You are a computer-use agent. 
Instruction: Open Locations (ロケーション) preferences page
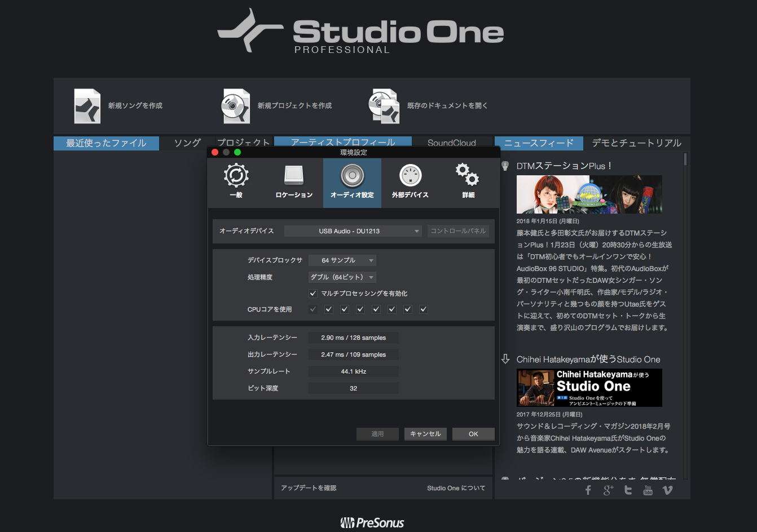coord(294,183)
